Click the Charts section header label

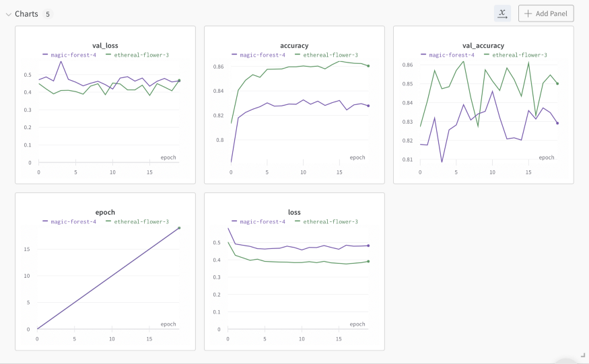(26, 14)
